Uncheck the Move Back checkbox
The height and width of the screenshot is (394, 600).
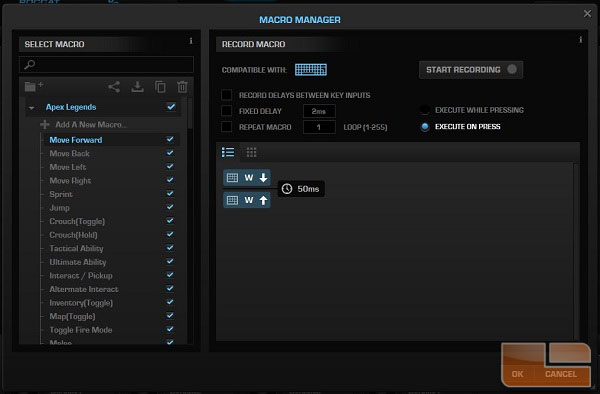[x=170, y=153]
